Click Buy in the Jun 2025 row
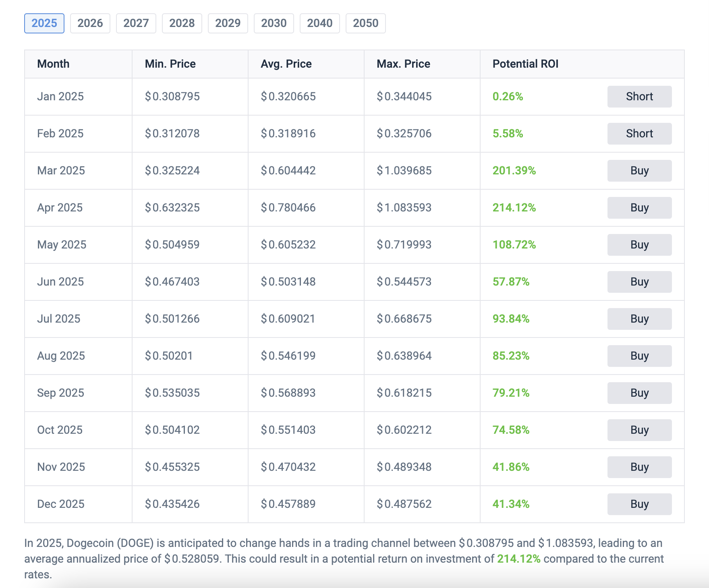Screen dimensions: 709x588 tap(640, 282)
